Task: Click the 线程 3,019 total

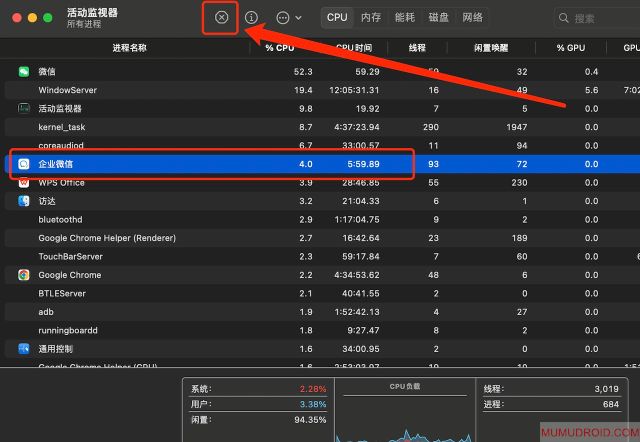Action: click(607, 389)
